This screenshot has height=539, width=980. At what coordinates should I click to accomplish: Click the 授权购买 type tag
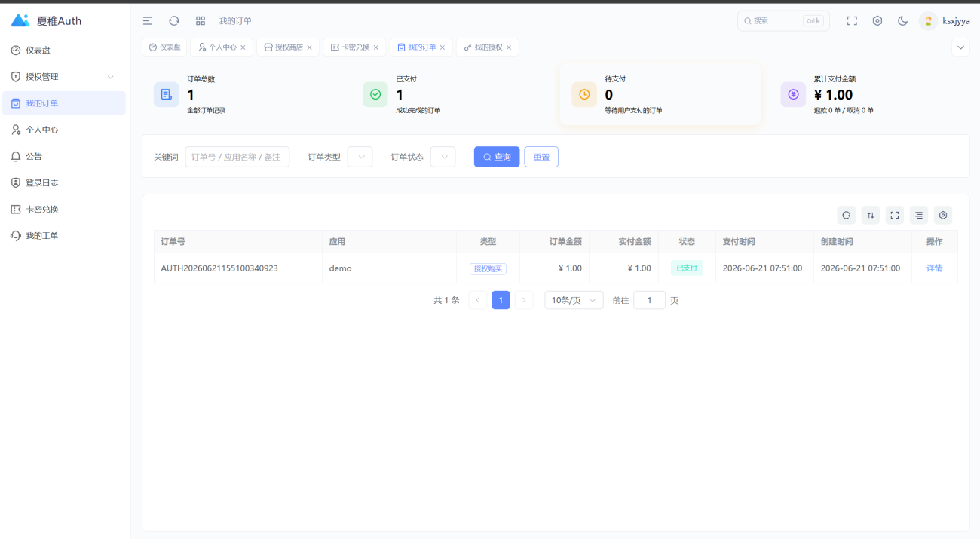pyautogui.click(x=488, y=268)
